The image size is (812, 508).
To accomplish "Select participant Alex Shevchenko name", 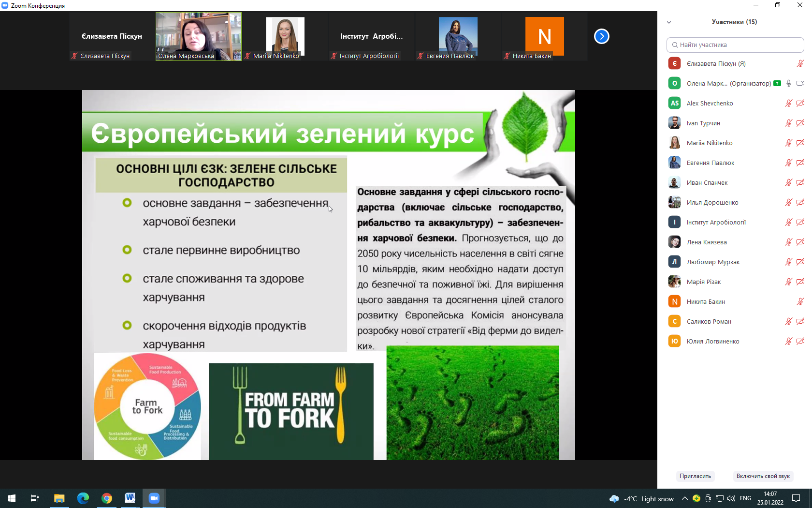I will pyautogui.click(x=710, y=103).
